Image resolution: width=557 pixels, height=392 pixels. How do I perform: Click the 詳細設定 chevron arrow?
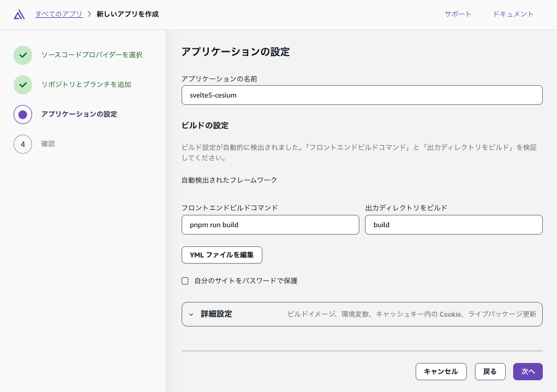(191, 314)
